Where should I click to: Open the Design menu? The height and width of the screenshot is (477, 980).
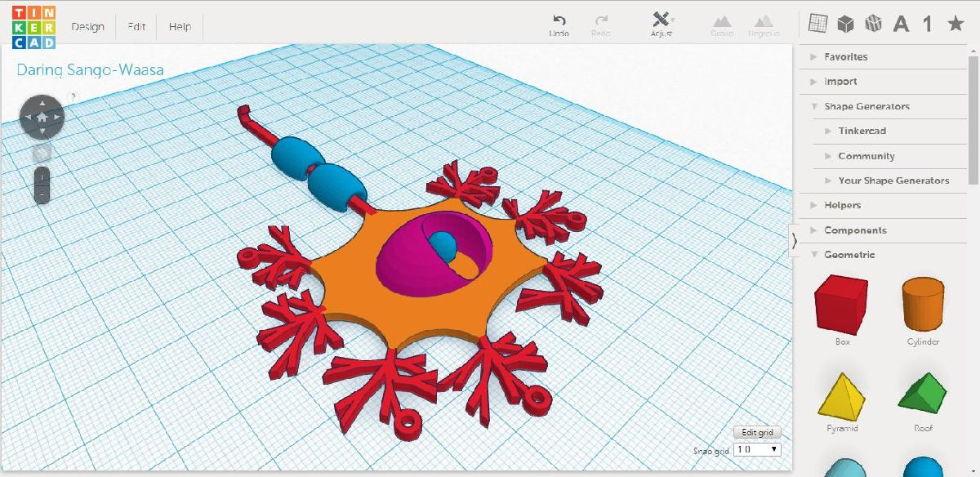click(88, 27)
